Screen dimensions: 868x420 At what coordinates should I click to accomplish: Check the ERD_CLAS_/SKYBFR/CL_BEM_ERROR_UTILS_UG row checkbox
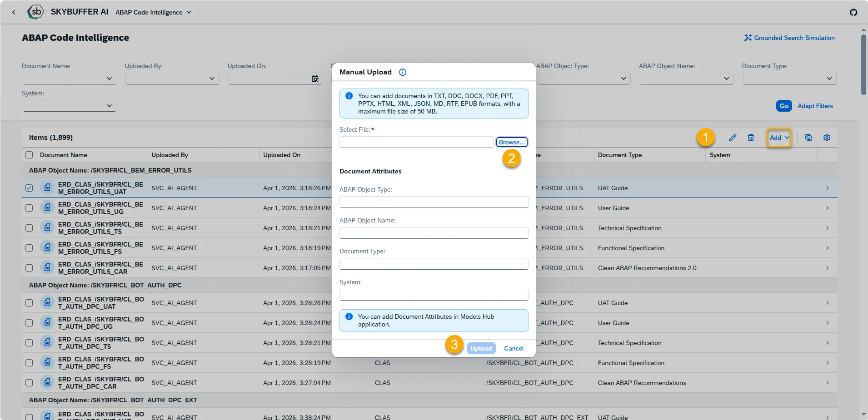(29, 208)
